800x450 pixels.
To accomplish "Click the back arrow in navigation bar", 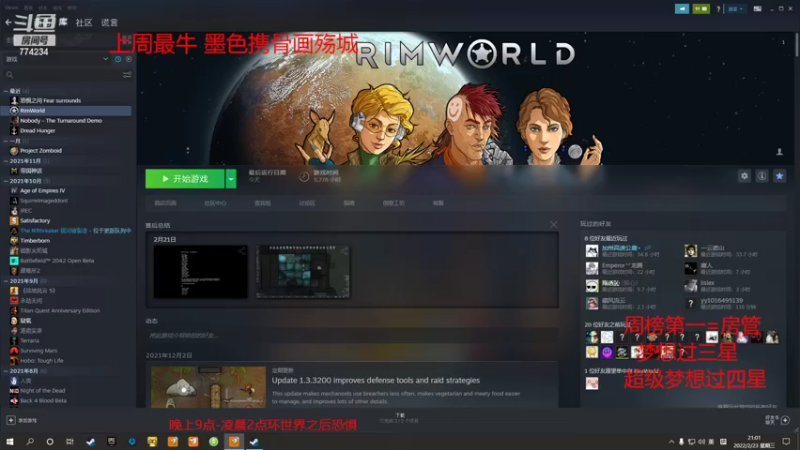I will point(8,22).
